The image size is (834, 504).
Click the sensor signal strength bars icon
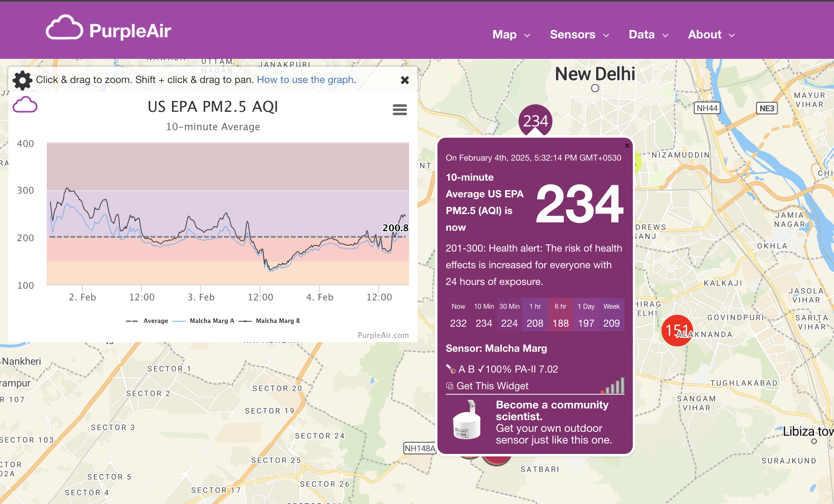[x=613, y=386]
